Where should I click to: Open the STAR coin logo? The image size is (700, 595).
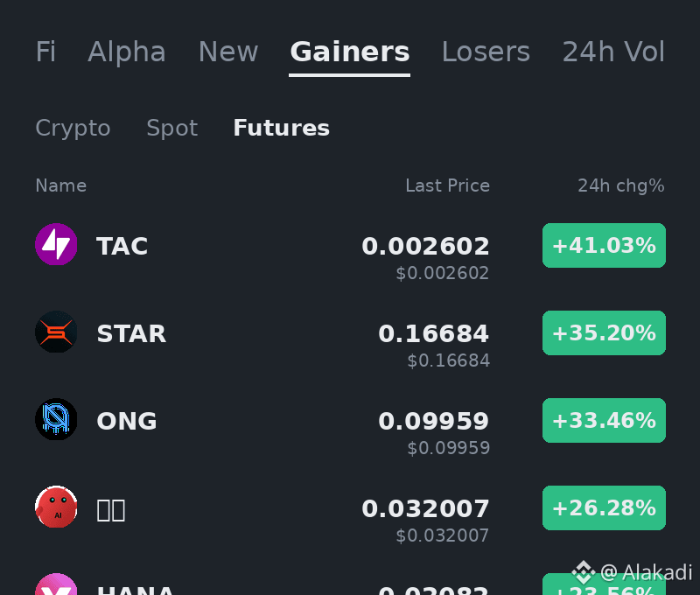(56, 332)
